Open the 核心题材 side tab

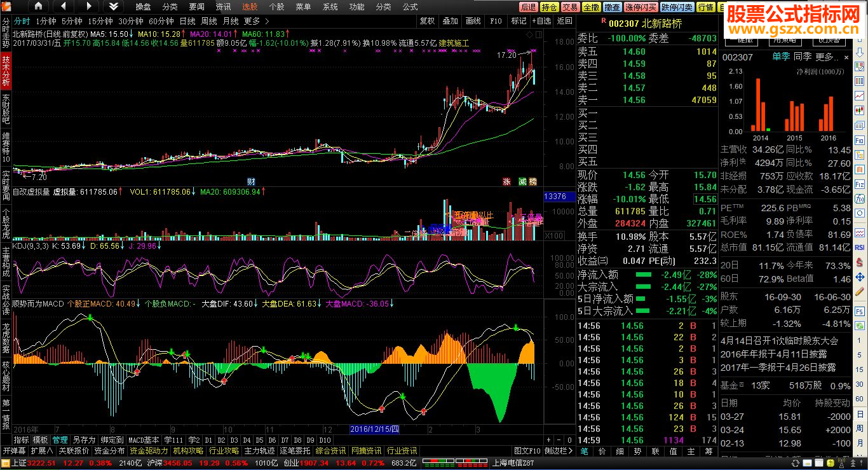6,376
